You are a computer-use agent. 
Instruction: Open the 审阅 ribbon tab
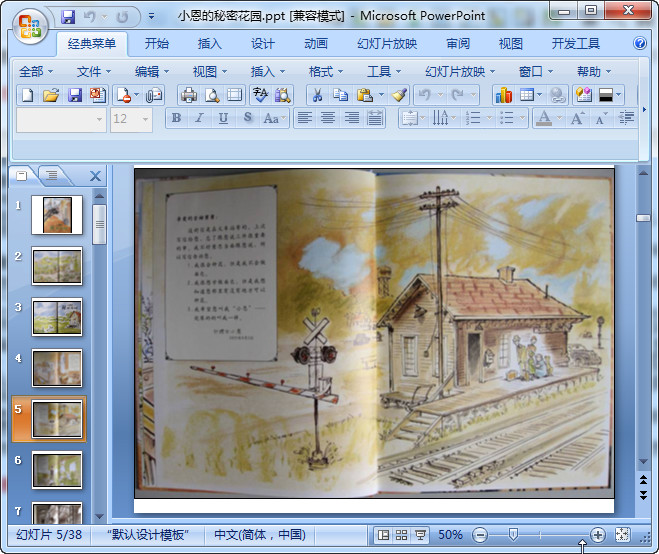[x=458, y=44]
